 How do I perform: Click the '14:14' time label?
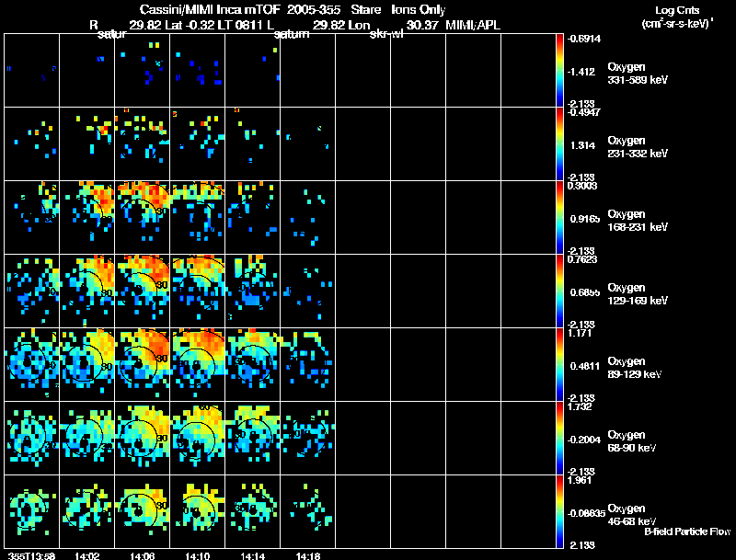(x=252, y=555)
